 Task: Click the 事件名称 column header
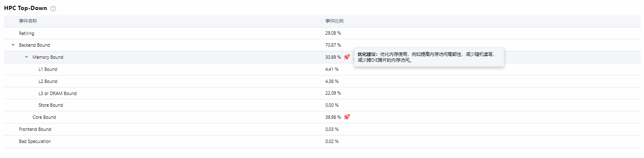[28, 21]
